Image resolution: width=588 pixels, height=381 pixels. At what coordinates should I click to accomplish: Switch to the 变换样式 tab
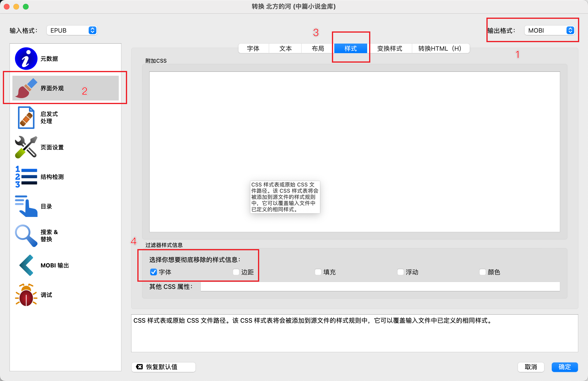(x=390, y=48)
